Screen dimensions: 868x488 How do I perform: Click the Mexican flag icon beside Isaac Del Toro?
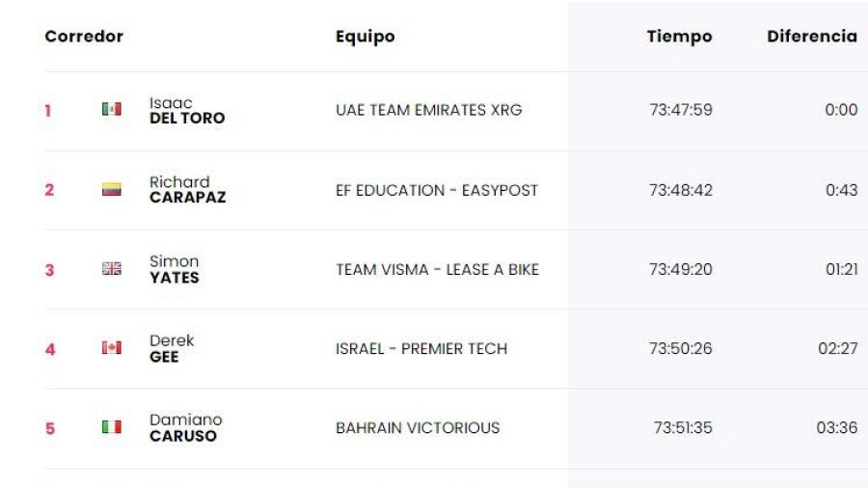112,110
